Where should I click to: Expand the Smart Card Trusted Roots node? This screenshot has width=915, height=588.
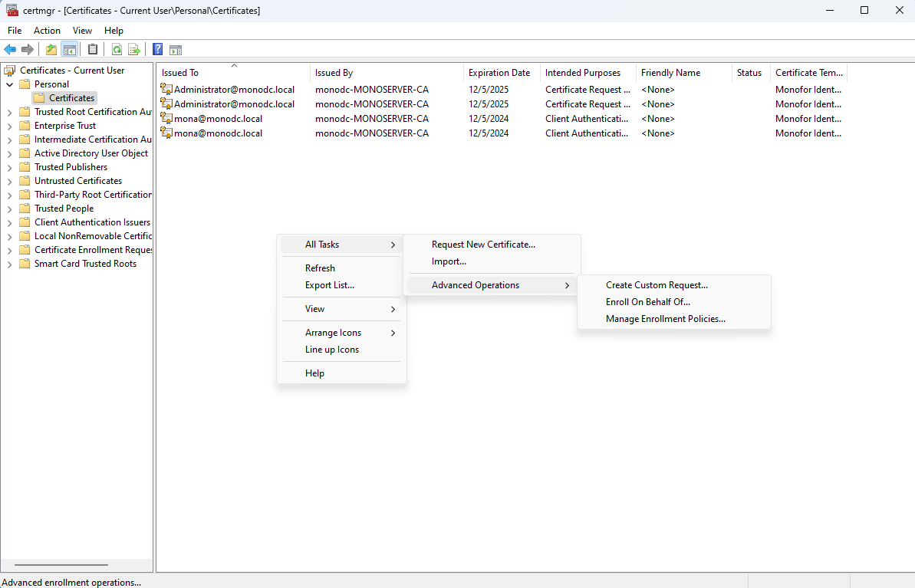tap(10, 264)
